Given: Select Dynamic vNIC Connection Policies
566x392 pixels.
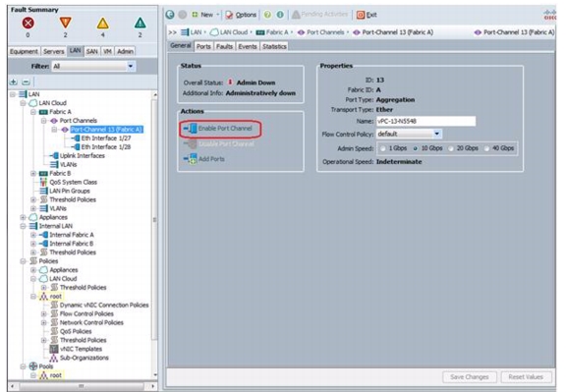Looking at the screenshot, I should point(104,305).
